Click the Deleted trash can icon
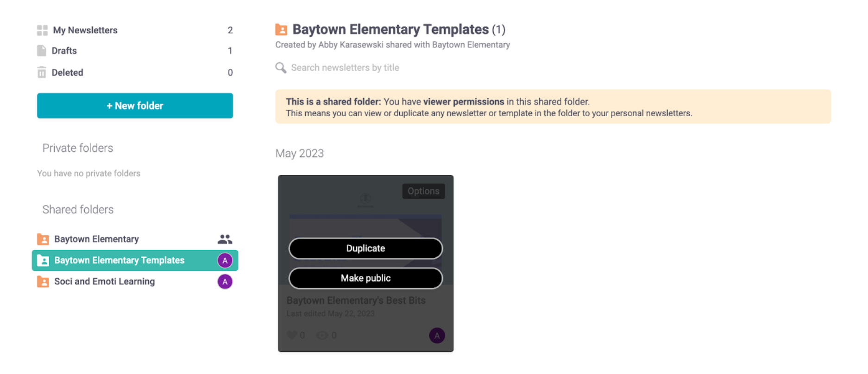Screen dimensions: 868x374 click(x=42, y=73)
